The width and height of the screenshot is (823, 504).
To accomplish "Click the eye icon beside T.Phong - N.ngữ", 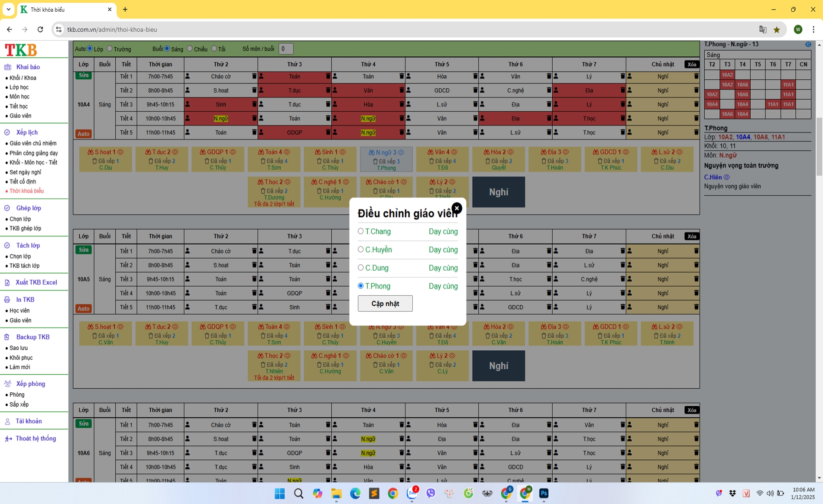I will pos(808,45).
